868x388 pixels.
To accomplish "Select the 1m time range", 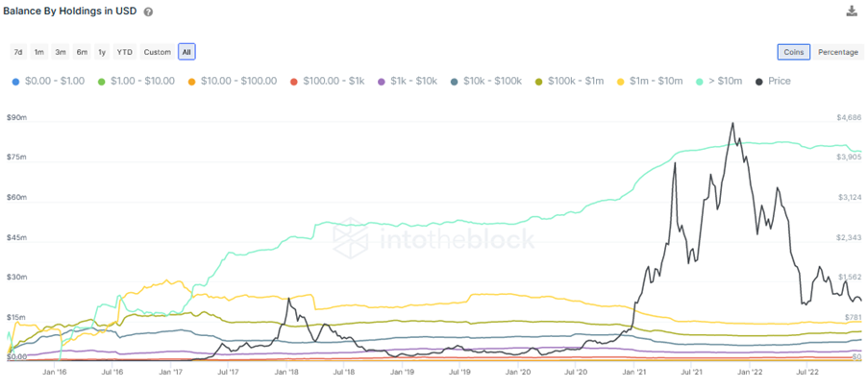I will [x=38, y=52].
